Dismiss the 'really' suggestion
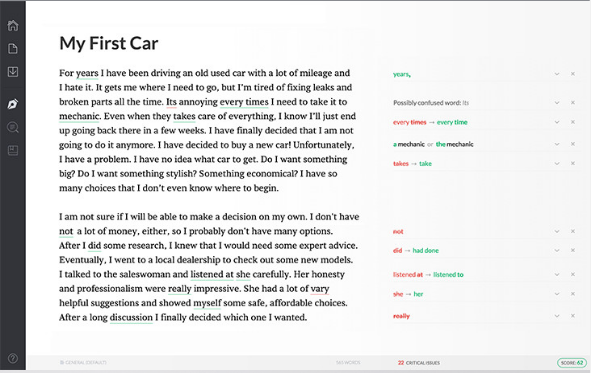591x373 pixels. tap(573, 316)
